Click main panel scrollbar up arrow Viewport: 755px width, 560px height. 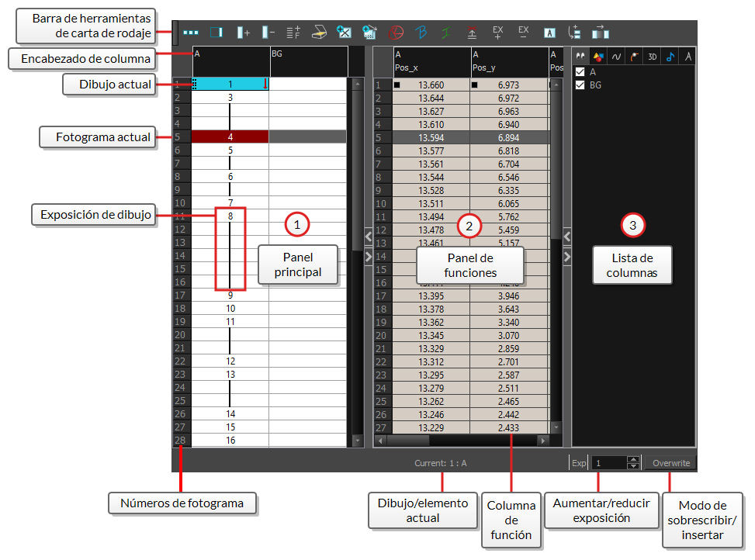[x=357, y=85]
